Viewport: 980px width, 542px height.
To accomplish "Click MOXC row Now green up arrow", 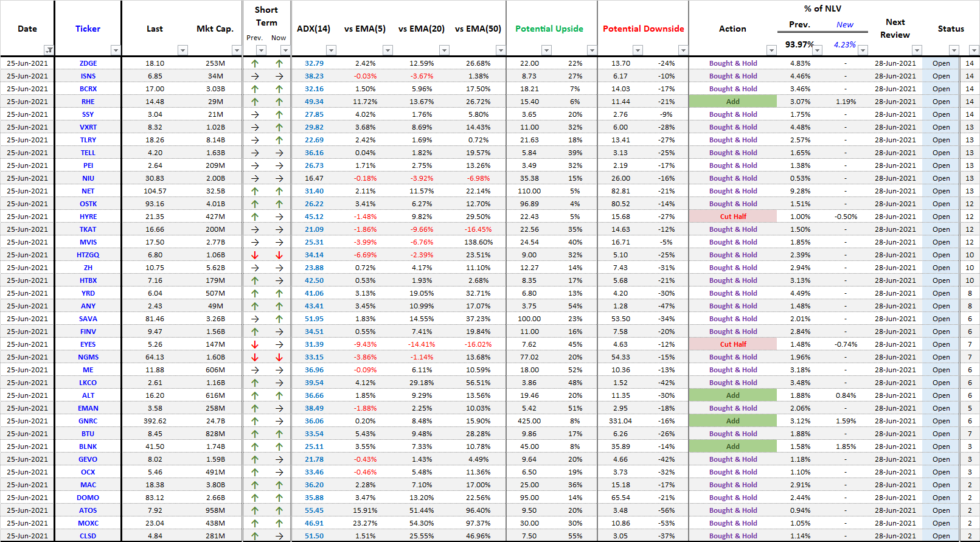I will (x=279, y=523).
